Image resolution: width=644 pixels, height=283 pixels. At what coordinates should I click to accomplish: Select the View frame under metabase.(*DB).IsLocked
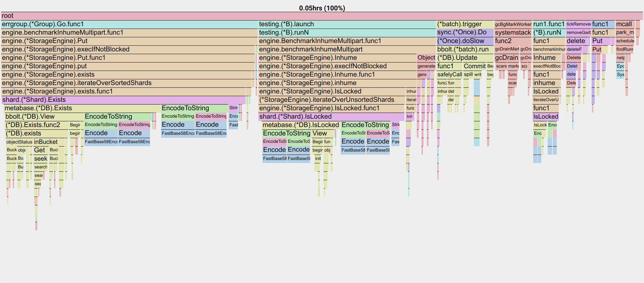click(x=323, y=133)
